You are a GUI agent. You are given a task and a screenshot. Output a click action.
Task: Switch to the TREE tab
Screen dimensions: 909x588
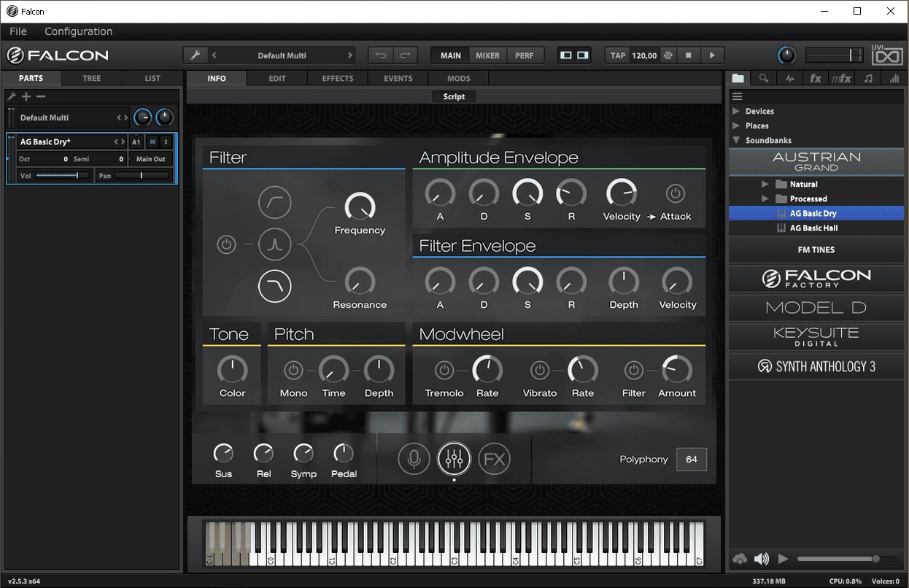(x=92, y=78)
